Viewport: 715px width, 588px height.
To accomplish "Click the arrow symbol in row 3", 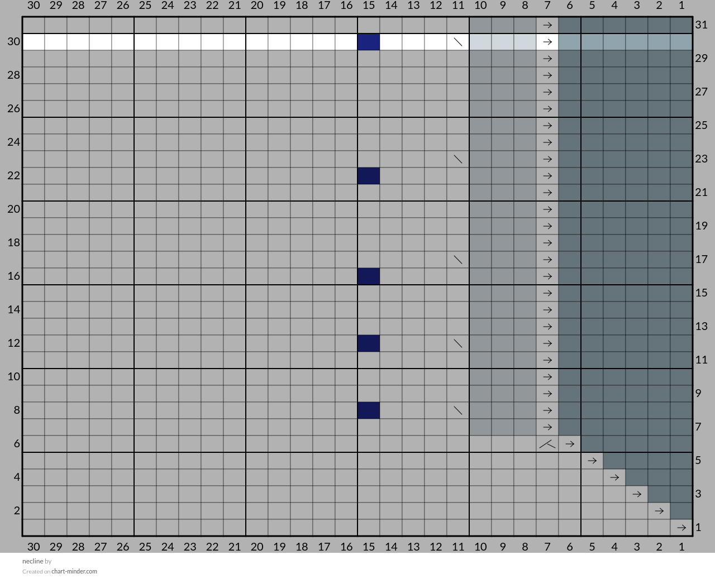I will click(x=637, y=494).
